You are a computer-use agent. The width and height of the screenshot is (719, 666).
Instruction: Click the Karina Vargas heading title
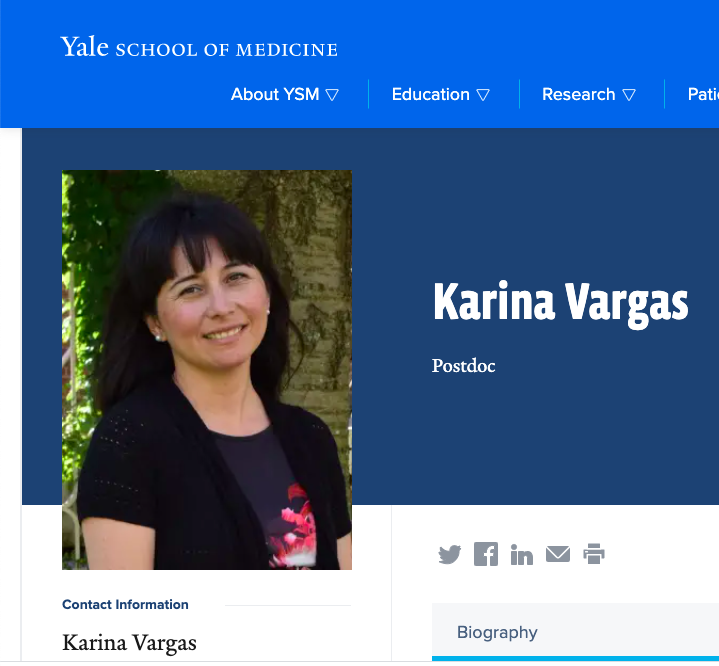560,303
